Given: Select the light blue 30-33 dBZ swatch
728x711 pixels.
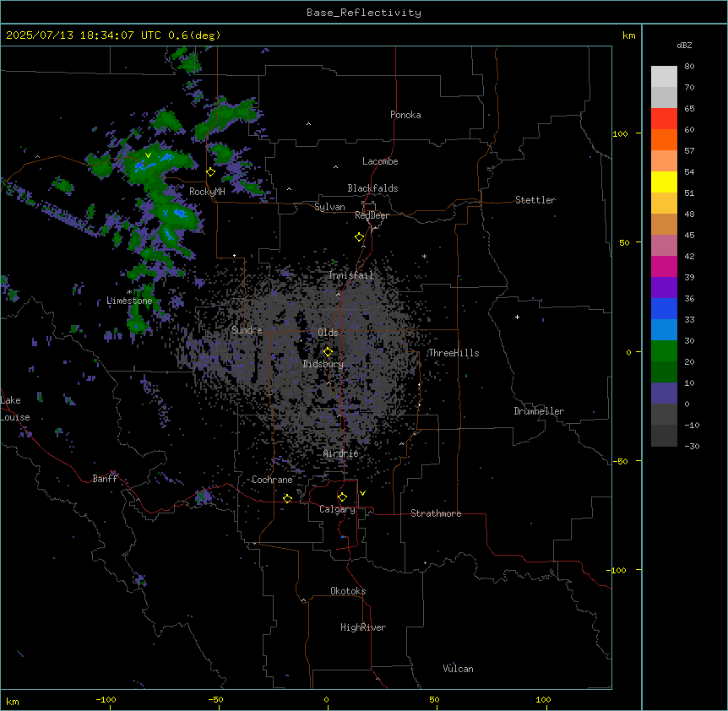Looking at the screenshot, I should click(664, 330).
